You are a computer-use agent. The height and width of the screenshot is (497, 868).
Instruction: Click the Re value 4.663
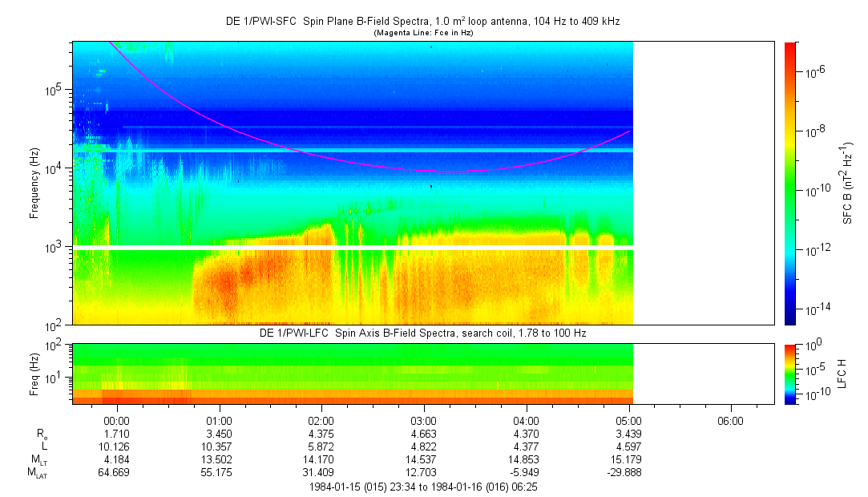pos(423,433)
